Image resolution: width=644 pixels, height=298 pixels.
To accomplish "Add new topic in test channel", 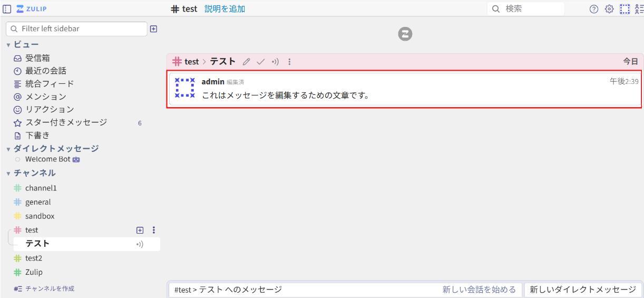I will pyautogui.click(x=140, y=230).
